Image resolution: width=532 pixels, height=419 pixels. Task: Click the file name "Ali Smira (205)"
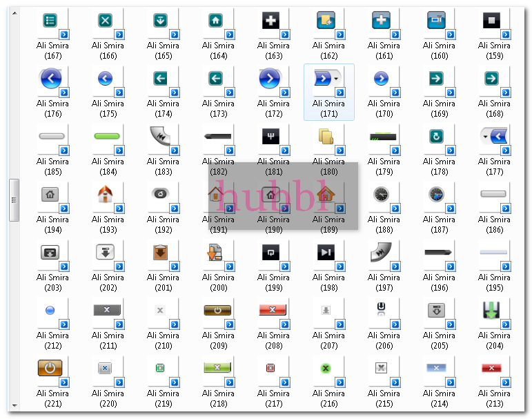pos(439,340)
